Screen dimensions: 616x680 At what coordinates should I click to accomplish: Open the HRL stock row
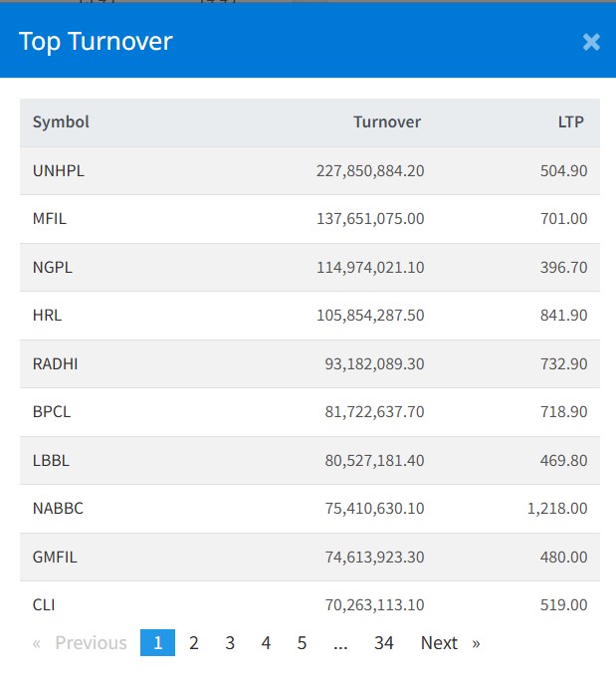[x=47, y=316]
